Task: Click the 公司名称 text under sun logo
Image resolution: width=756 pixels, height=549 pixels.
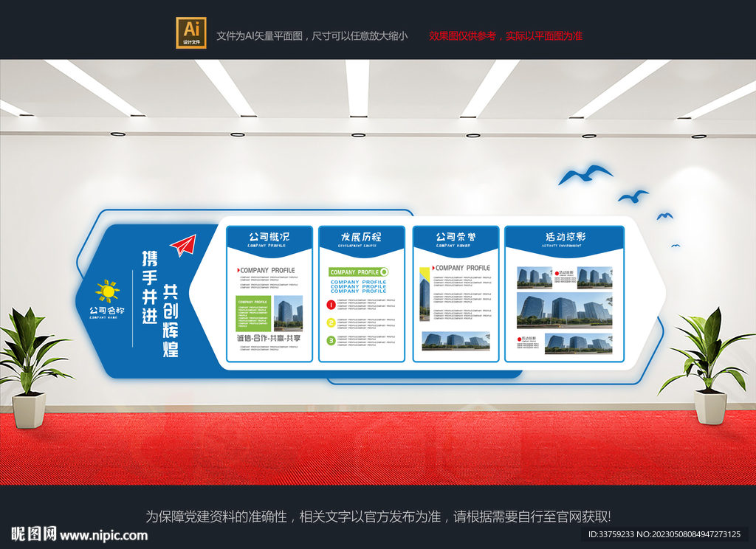Action: click(x=106, y=311)
